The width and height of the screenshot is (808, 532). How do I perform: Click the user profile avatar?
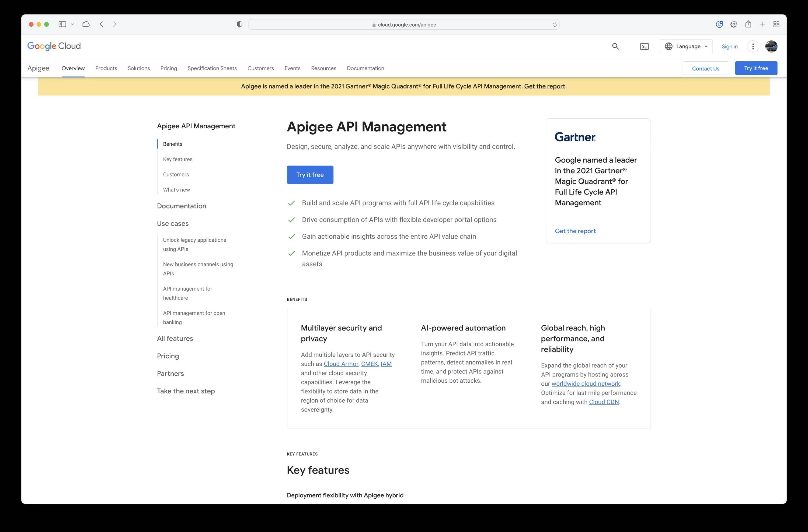(x=771, y=47)
